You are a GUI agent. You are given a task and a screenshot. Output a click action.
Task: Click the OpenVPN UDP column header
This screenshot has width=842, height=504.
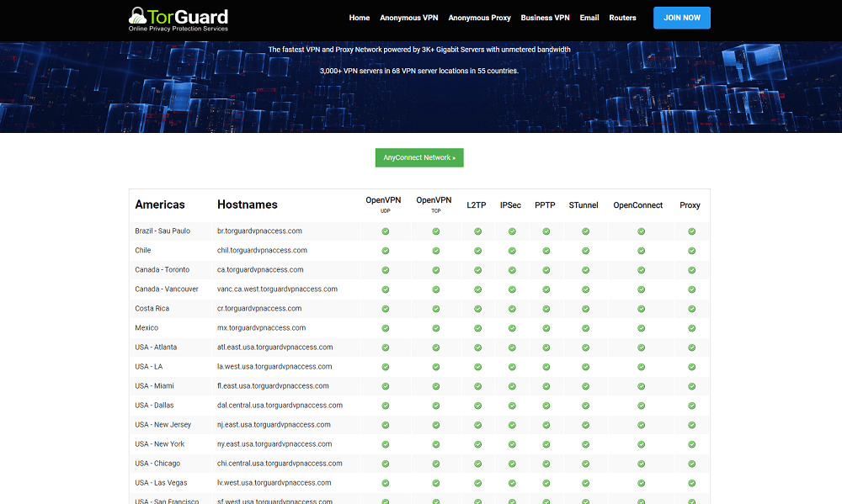(383, 204)
